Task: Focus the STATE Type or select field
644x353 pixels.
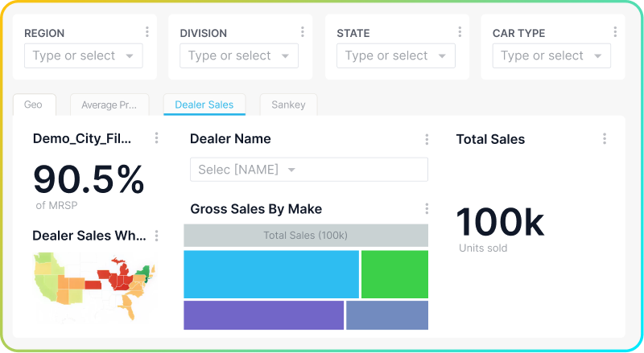Action: click(x=396, y=55)
